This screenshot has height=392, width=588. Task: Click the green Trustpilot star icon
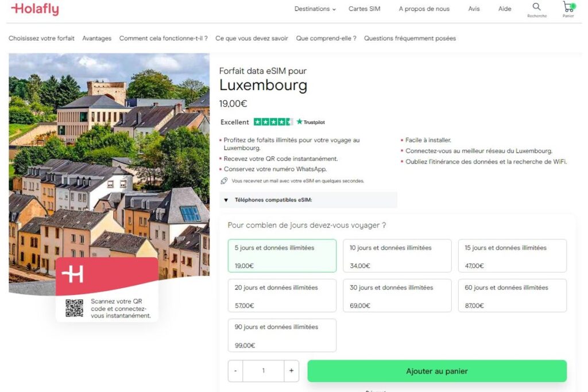(x=299, y=122)
